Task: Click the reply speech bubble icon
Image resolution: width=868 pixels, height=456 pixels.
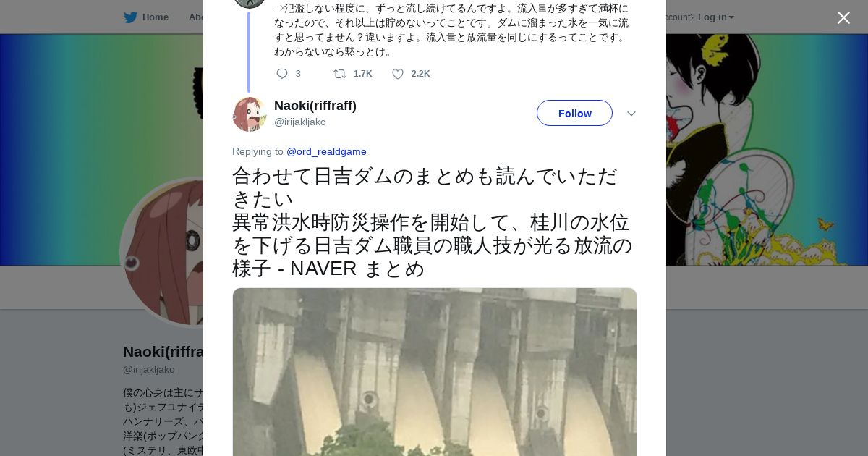Action: 282,74
